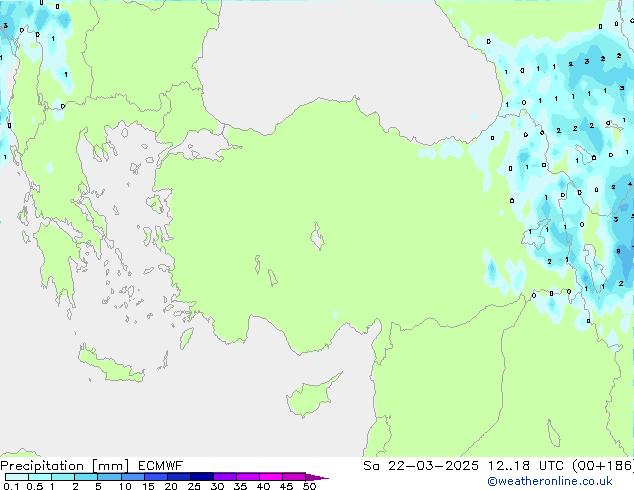Click the weatheronline.co.uk copyright link

coord(549,481)
